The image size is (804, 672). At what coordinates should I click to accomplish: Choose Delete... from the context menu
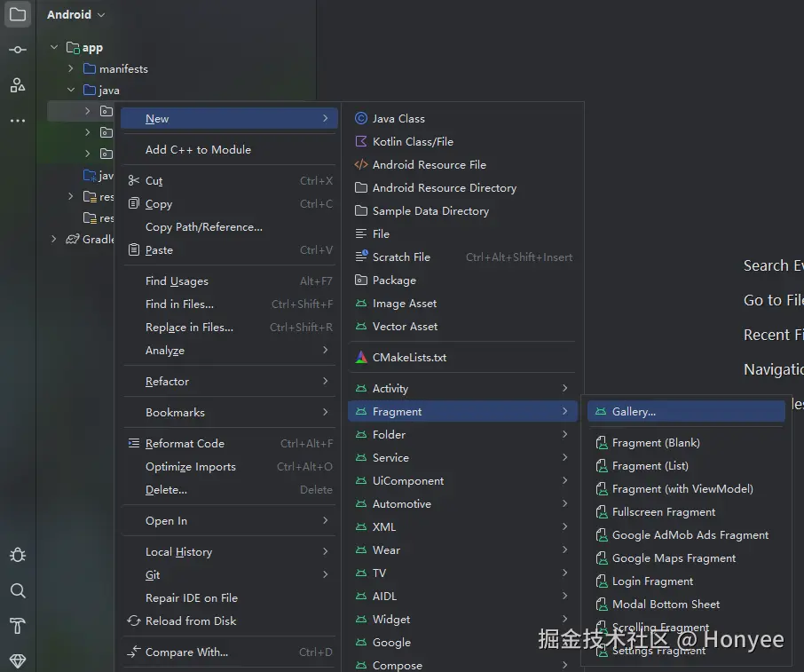point(229,490)
